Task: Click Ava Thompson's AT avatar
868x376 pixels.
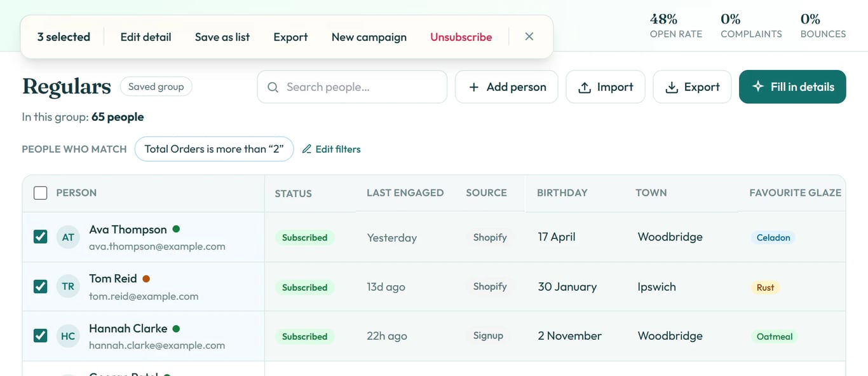Action: 68,237
